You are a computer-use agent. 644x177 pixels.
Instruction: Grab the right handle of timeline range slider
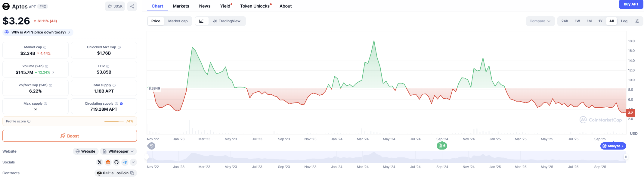click(x=626, y=157)
